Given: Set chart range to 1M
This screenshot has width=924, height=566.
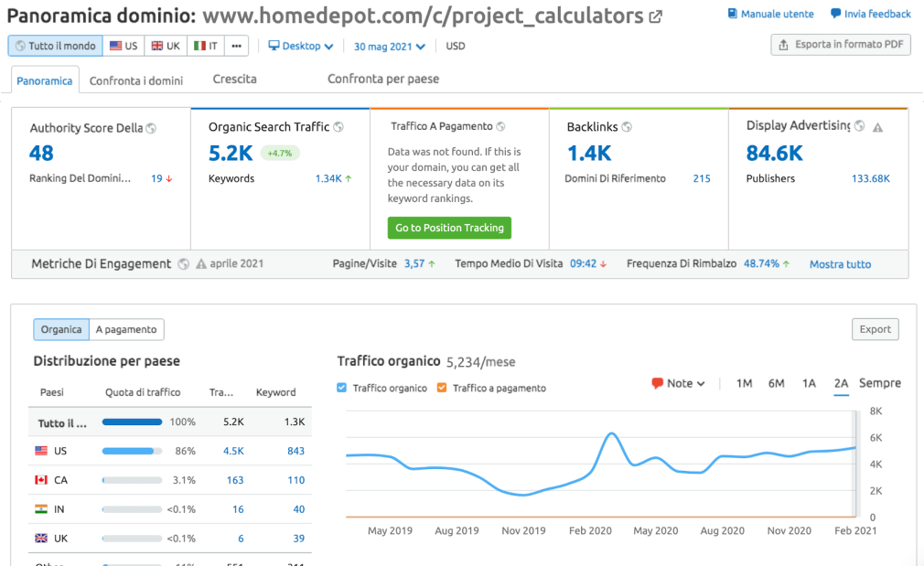Looking at the screenshot, I should click(745, 383).
